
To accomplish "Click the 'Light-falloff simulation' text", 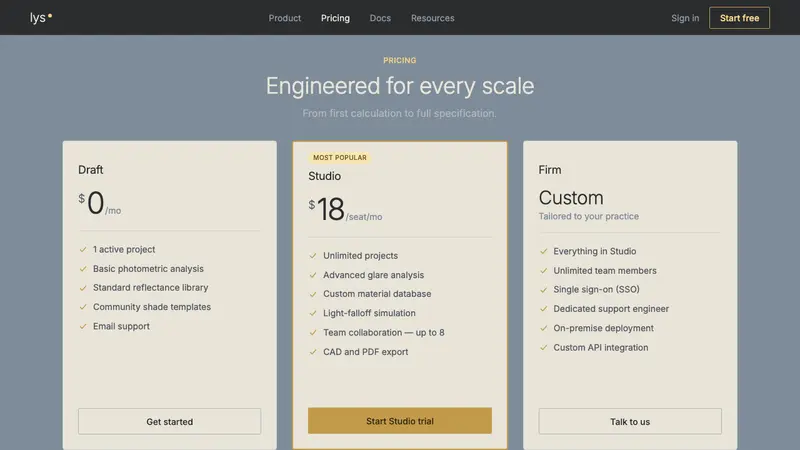I will click(369, 313).
